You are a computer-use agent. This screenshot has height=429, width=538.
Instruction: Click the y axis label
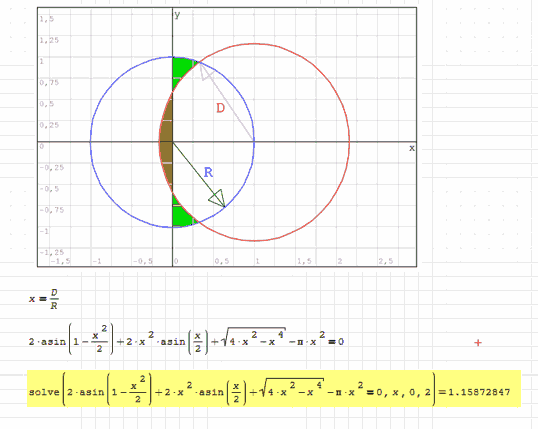coord(177,14)
